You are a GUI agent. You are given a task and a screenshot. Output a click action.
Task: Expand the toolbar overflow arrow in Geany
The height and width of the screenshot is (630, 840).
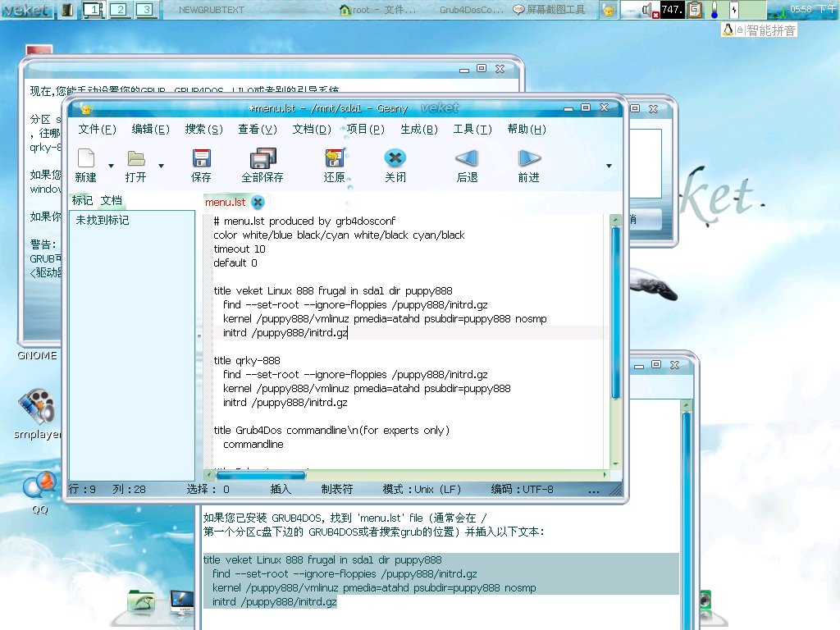[x=609, y=166]
